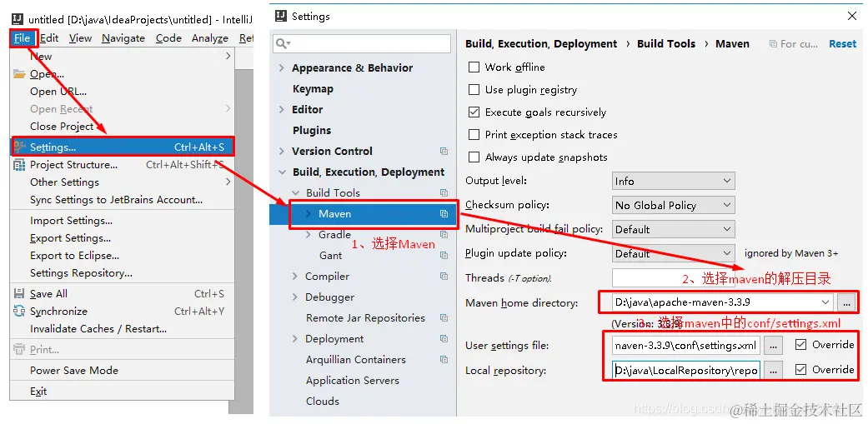Choose Import Settings... entry
868x424 pixels.
pos(123,221)
